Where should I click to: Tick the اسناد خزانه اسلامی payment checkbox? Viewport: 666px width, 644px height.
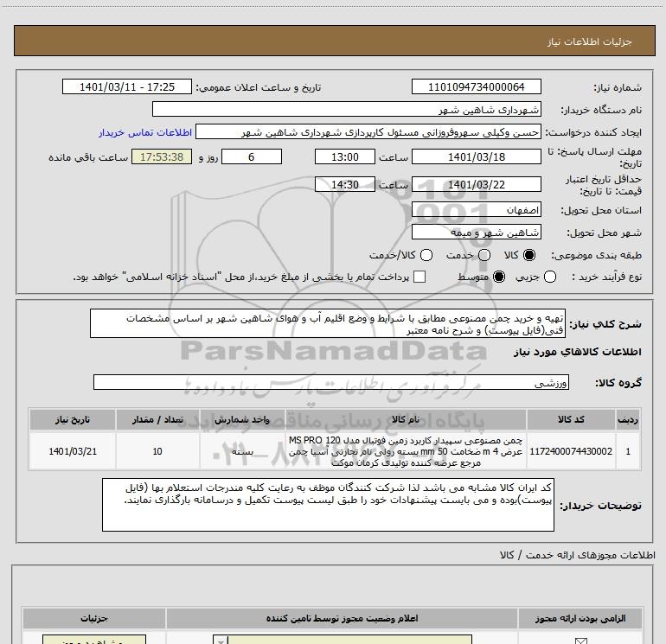point(419,277)
